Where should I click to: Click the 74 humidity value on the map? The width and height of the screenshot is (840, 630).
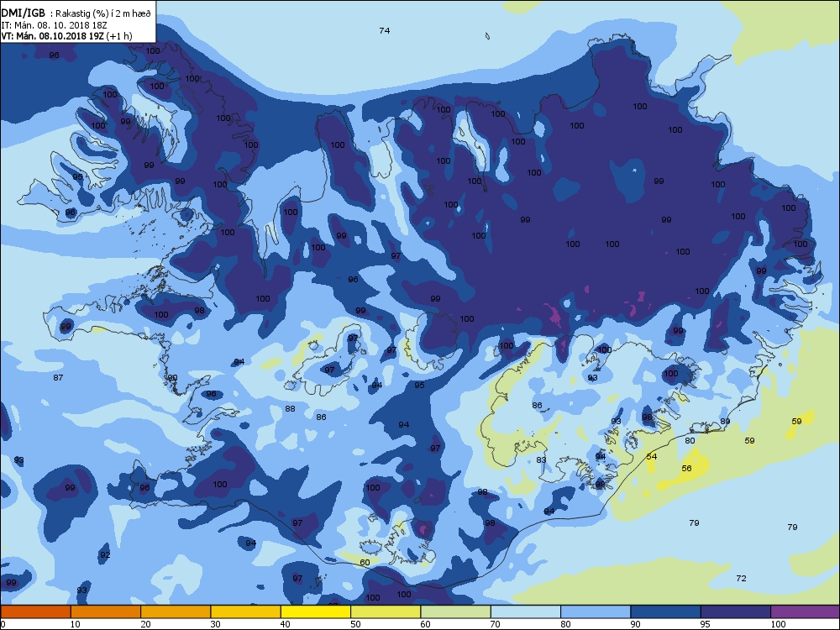[385, 30]
